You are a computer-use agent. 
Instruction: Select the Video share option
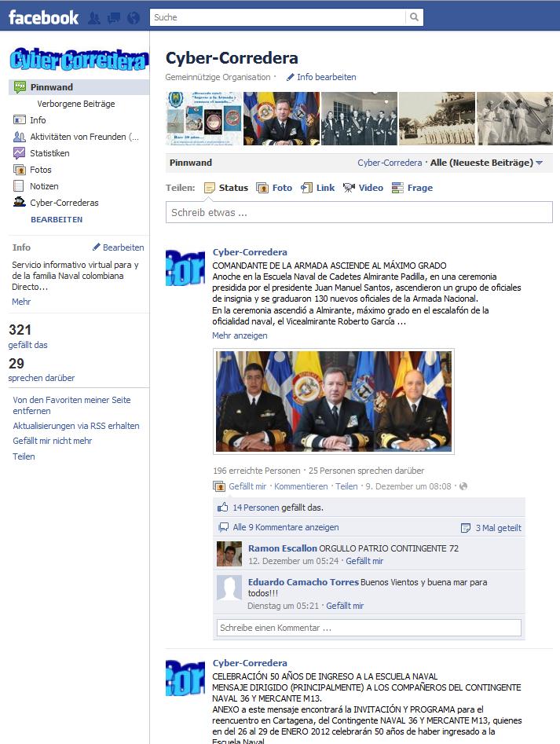[x=363, y=188]
